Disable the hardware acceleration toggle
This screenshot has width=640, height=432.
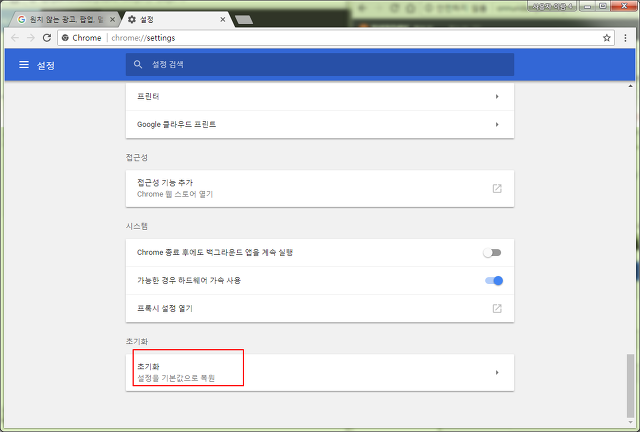coord(494,281)
